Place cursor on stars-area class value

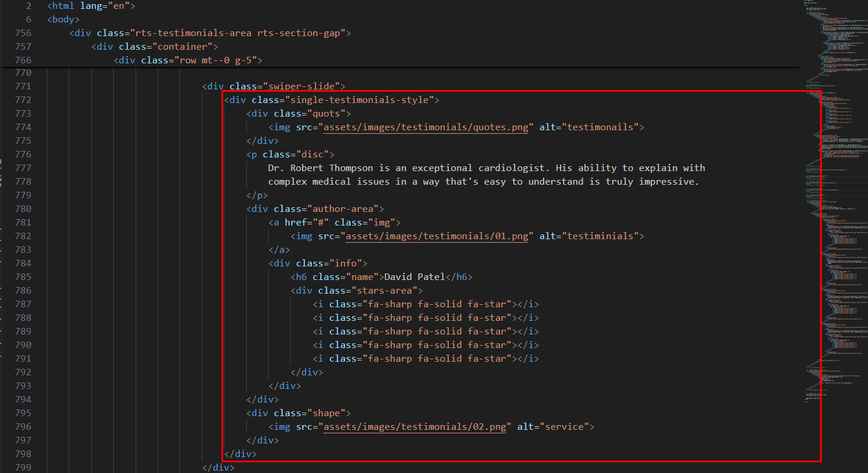tap(387, 291)
